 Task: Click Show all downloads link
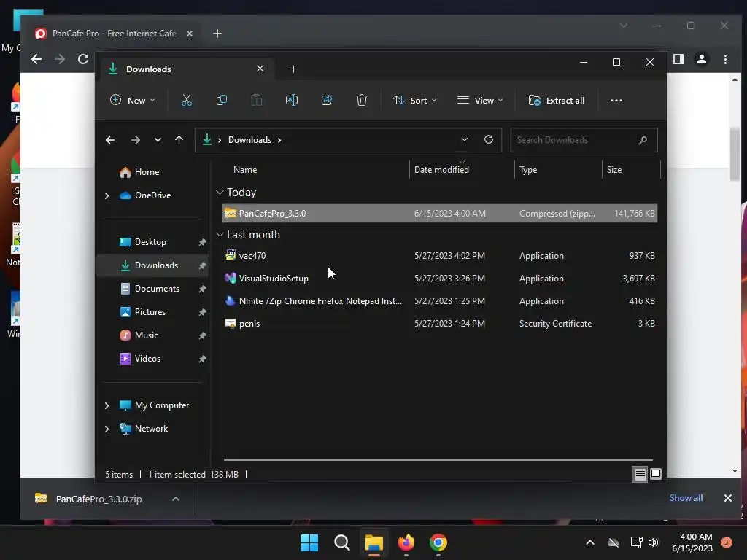tap(686, 497)
